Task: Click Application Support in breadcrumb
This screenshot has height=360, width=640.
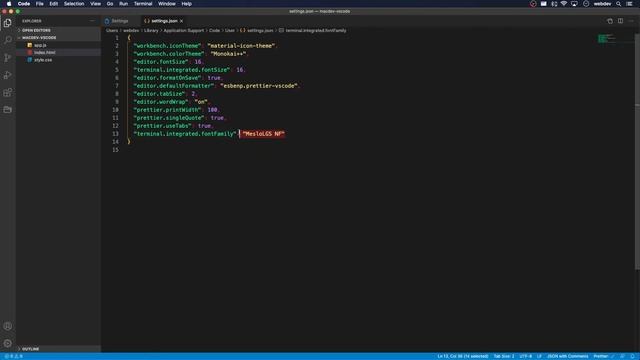Action: [x=184, y=31]
